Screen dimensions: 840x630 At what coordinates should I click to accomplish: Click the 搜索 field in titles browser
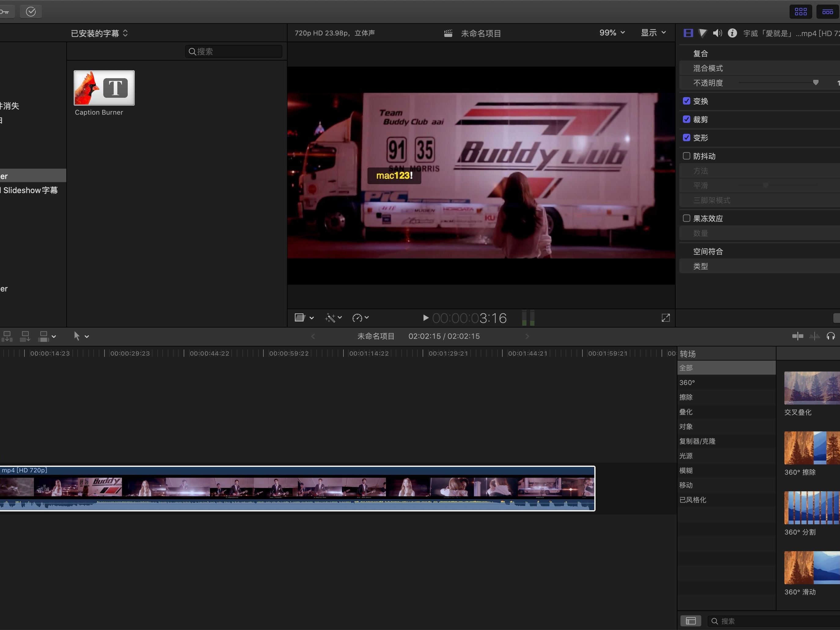click(233, 51)
